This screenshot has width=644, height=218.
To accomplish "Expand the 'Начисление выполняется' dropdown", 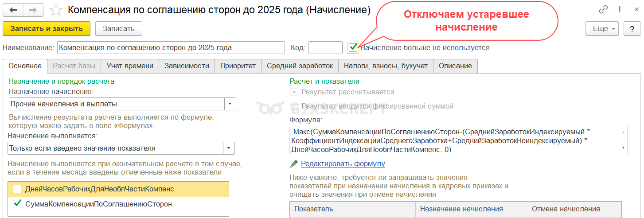I will [229, 148].
